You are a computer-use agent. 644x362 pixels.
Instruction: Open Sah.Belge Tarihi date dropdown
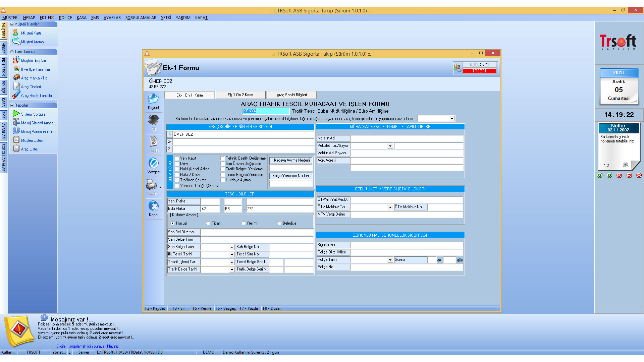(x=232, y=247)
